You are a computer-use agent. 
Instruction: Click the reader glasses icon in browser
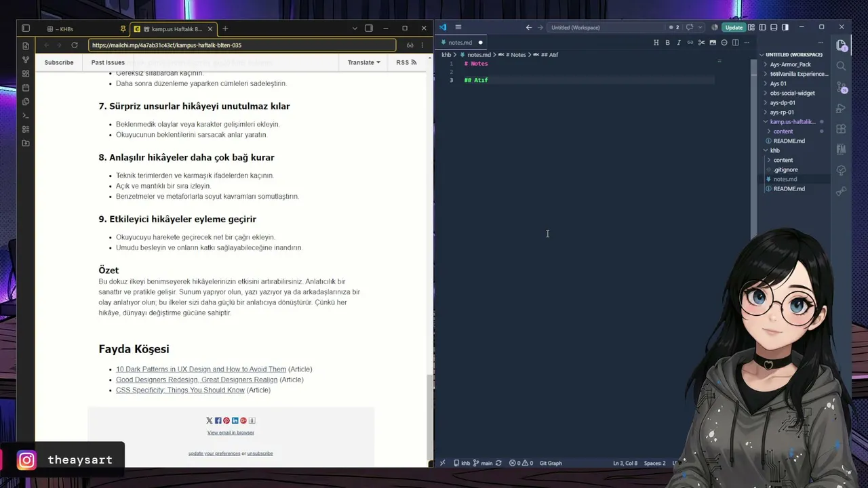(x=410, y=45)
